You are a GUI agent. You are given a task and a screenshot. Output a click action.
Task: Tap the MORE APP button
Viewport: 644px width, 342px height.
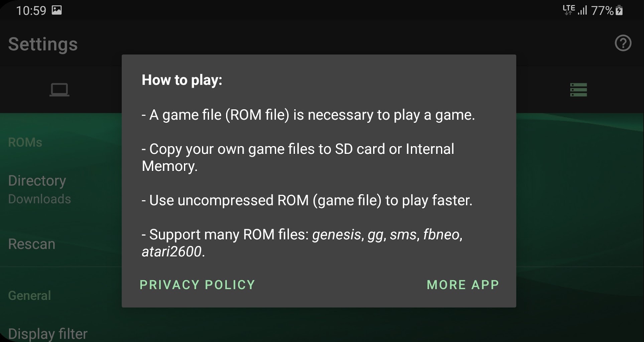coord(463,285)
